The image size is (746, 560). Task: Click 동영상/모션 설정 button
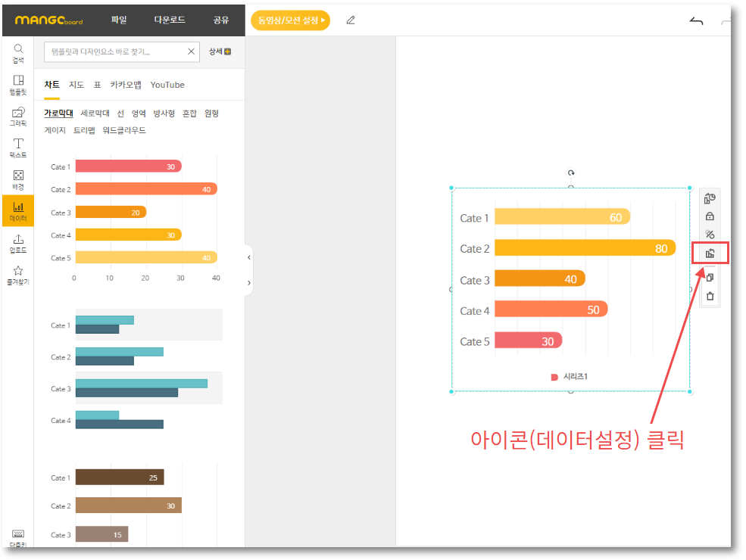(290, 20)
